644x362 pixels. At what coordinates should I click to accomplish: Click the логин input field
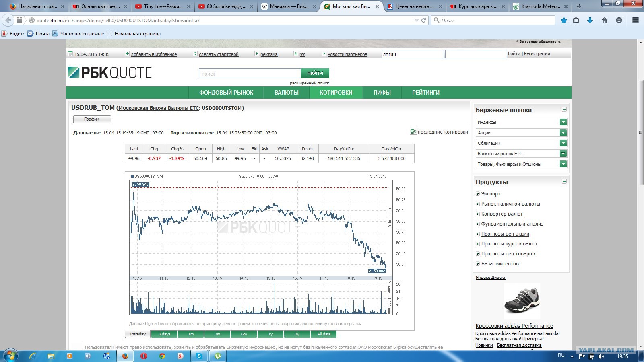413,54
